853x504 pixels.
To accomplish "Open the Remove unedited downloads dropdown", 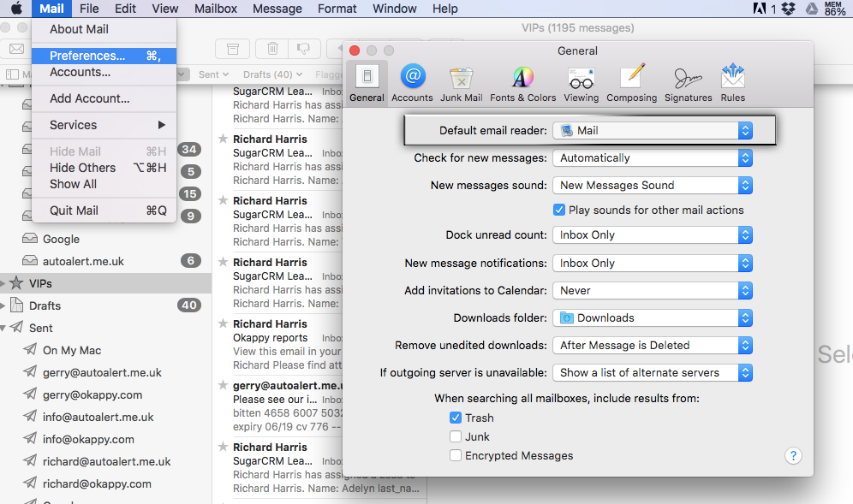I will click(653, 345).
